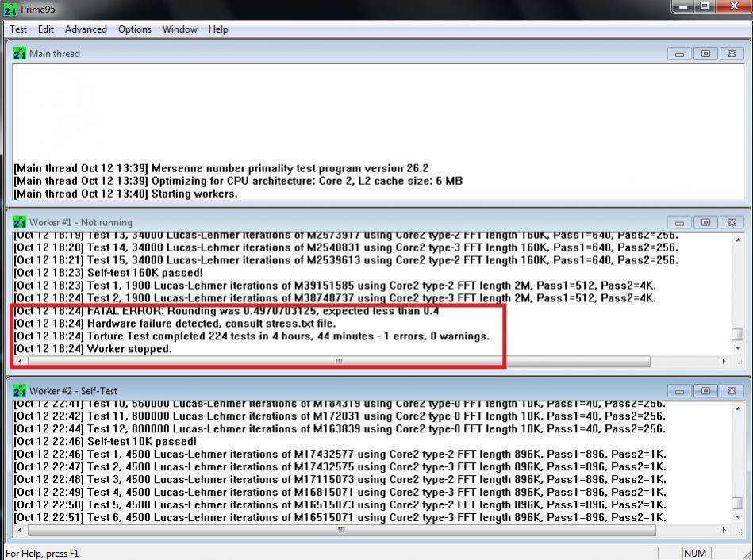
Task: Click Worker #1 horizontal scrollbar thumb
Action: tap(339, 361)
